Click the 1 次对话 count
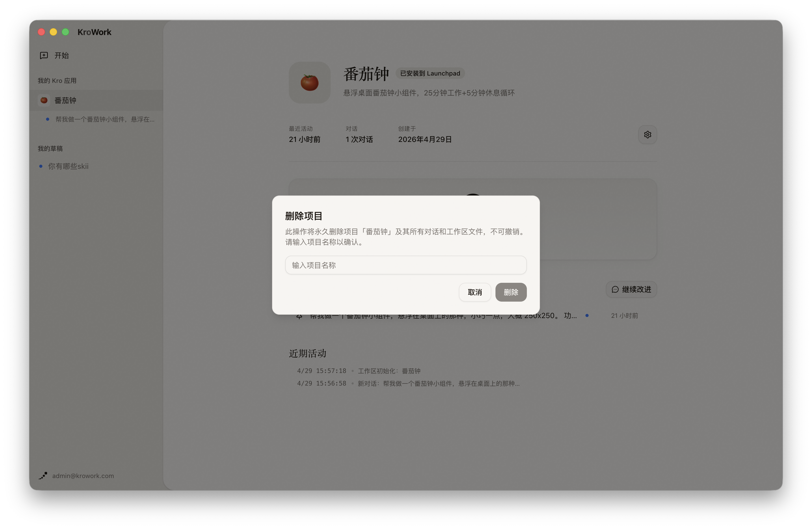Viewport: 812px width, 529px height. (x=359, y=139)
